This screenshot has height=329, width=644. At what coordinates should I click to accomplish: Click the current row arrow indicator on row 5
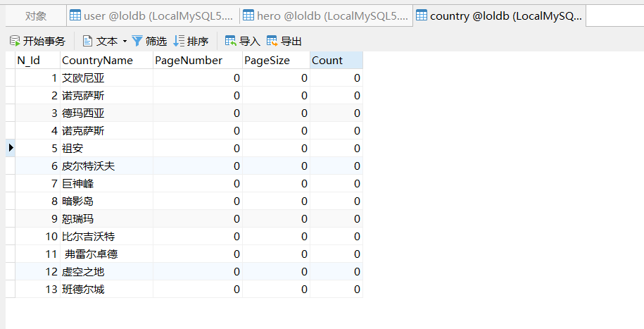(x=11, y=148)
